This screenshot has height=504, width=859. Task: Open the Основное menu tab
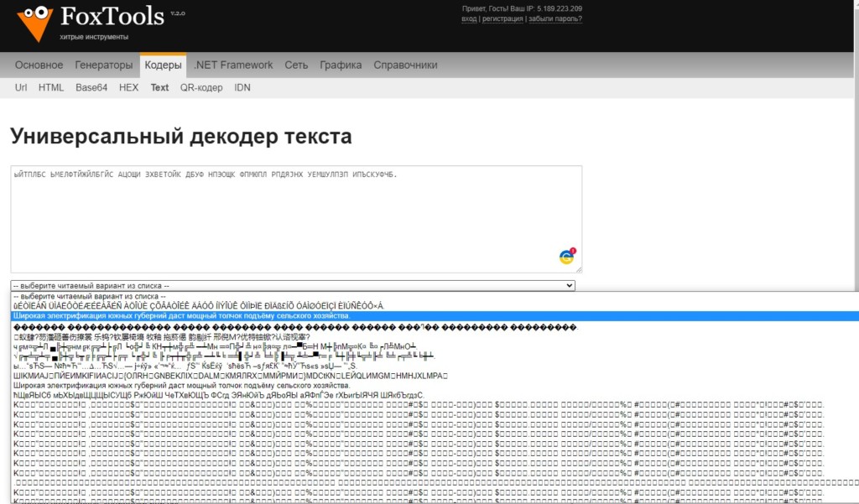pyautogui.click(x=39, y=65)
